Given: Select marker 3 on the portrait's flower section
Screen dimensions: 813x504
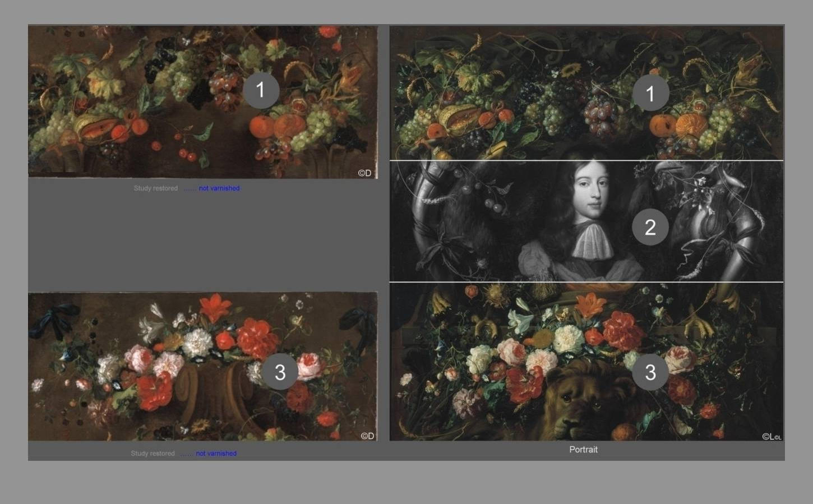Looking at the screenshot, I should point(650,372).
